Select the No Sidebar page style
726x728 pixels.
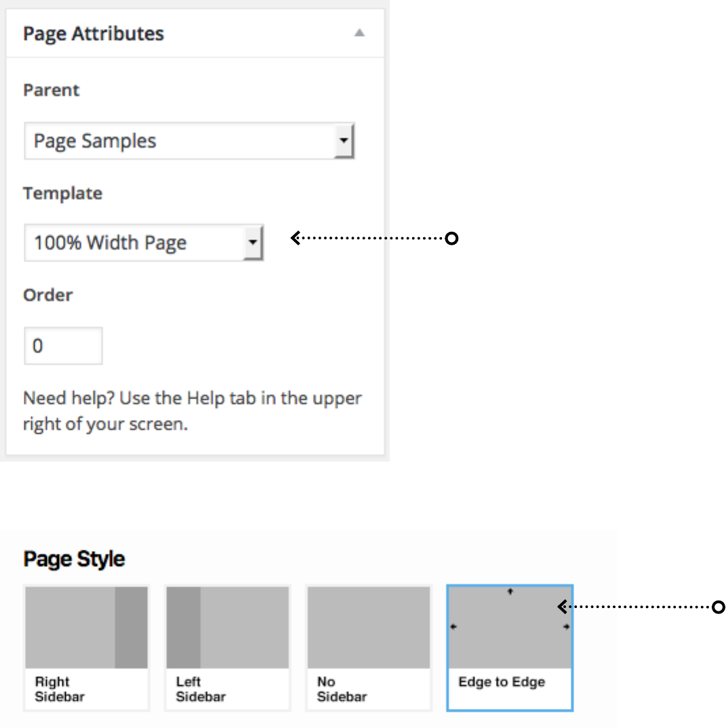click(368, 689)
